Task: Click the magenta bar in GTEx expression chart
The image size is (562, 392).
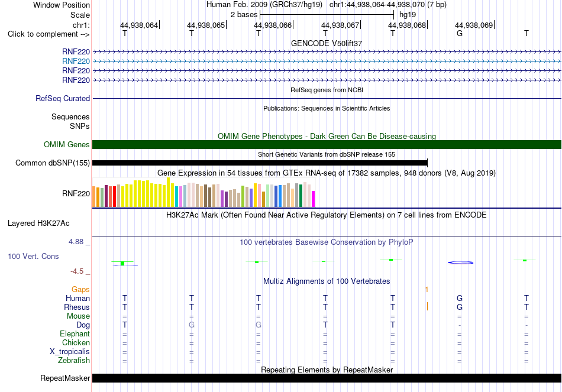Action: (314, 199)
